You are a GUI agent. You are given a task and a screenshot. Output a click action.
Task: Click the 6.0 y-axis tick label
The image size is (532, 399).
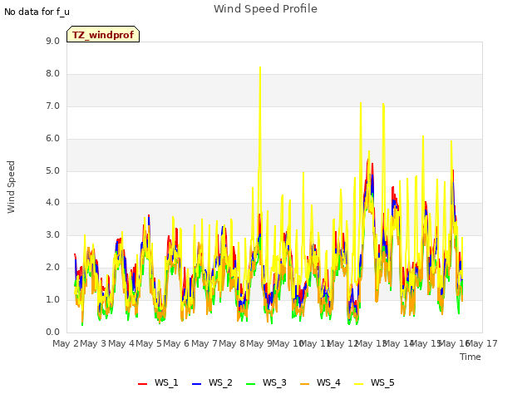tap(52, 139)
